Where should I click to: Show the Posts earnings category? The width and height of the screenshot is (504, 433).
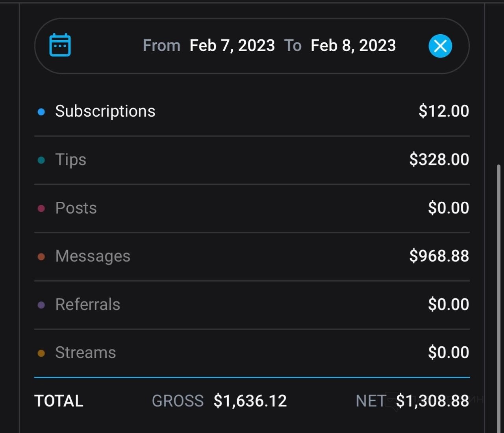[76, 208]
